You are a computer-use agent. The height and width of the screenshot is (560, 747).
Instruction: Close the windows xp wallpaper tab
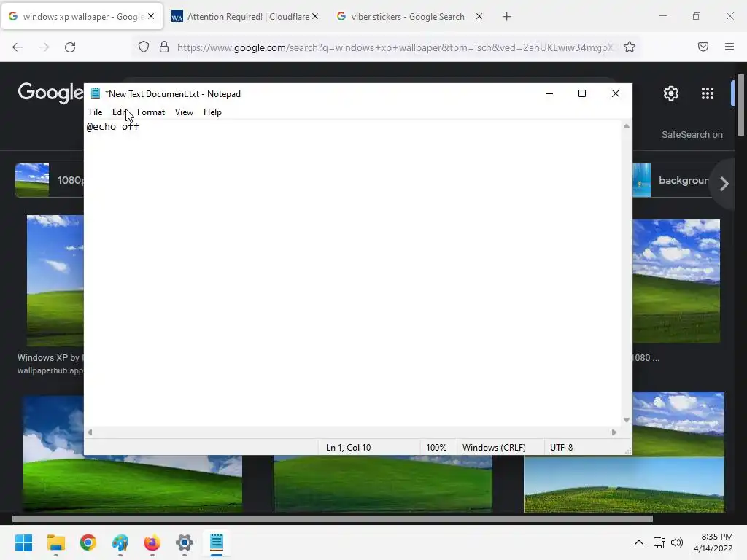(151, 16)
